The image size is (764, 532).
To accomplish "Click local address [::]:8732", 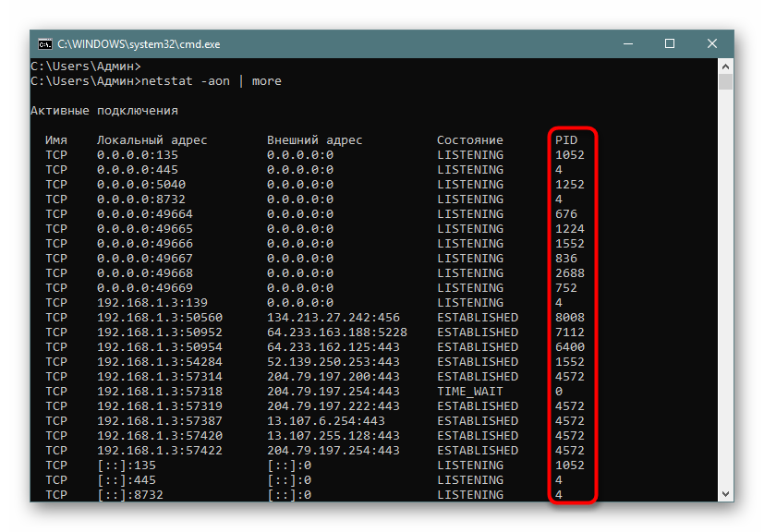I will click(130, 495).
